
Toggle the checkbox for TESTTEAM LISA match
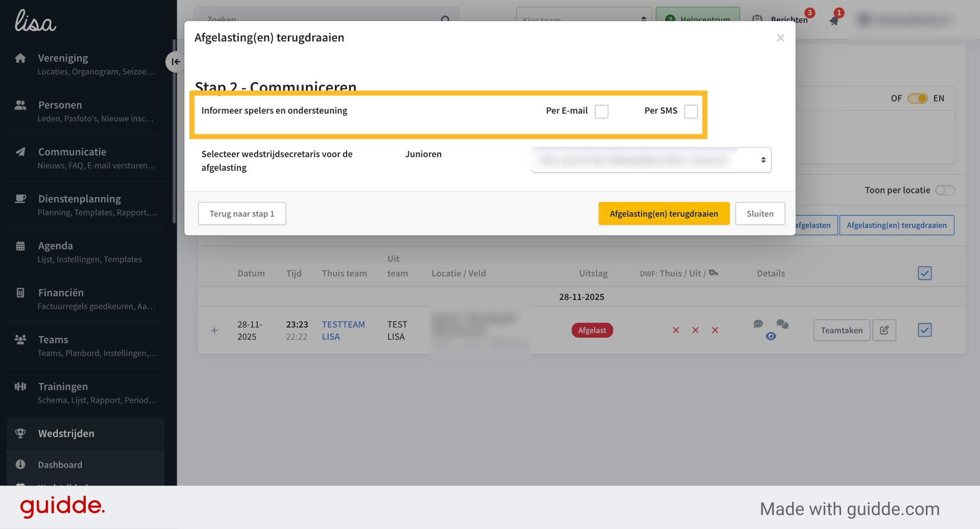[x=924, y=330]
